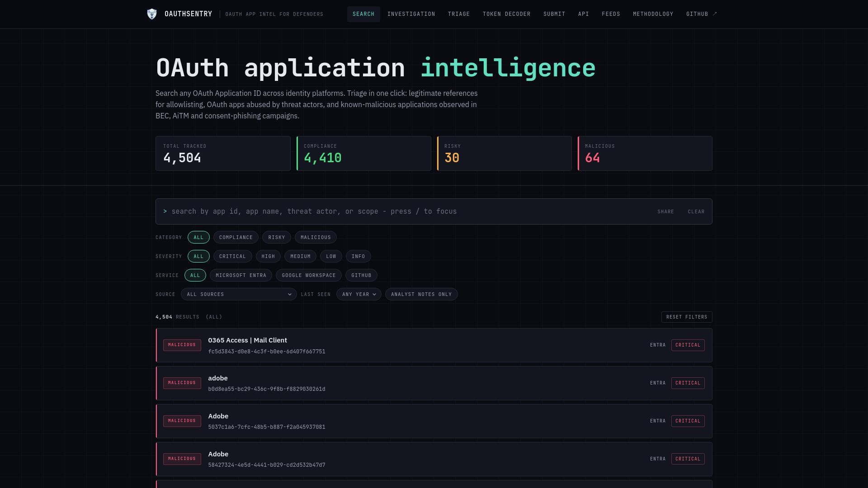Open the Submit nav tab
Viewport: 868px width, 488px height.
[x=554, y=14]
